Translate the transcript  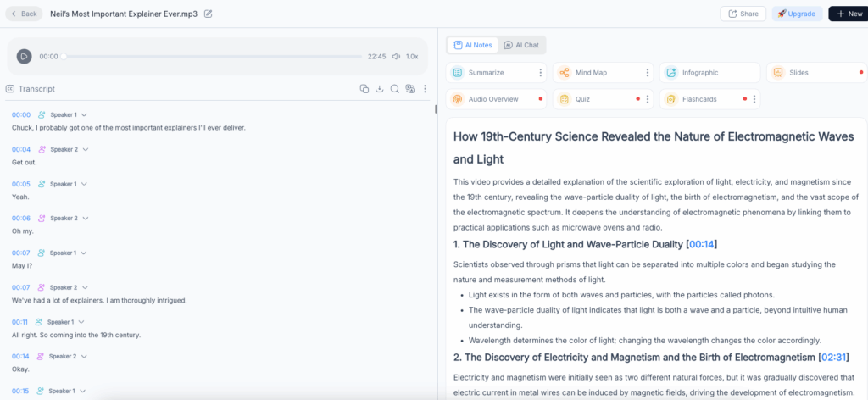410,88
